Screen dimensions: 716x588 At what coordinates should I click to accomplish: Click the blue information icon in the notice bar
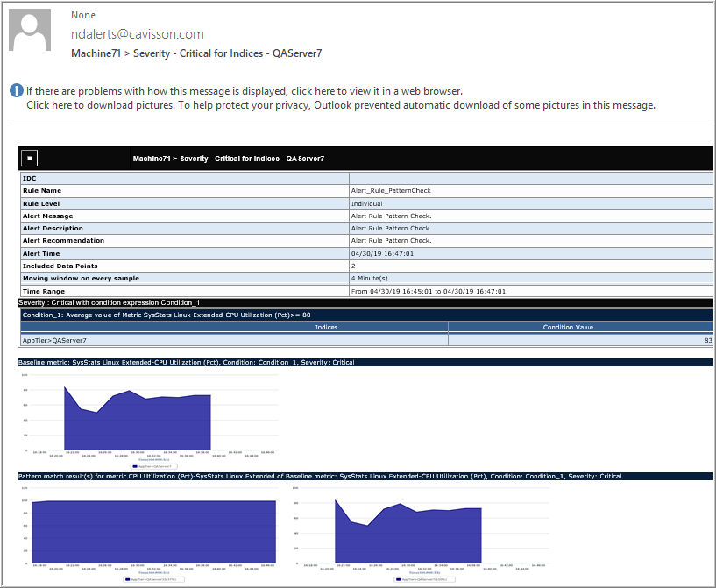click(x=16, y=91)
